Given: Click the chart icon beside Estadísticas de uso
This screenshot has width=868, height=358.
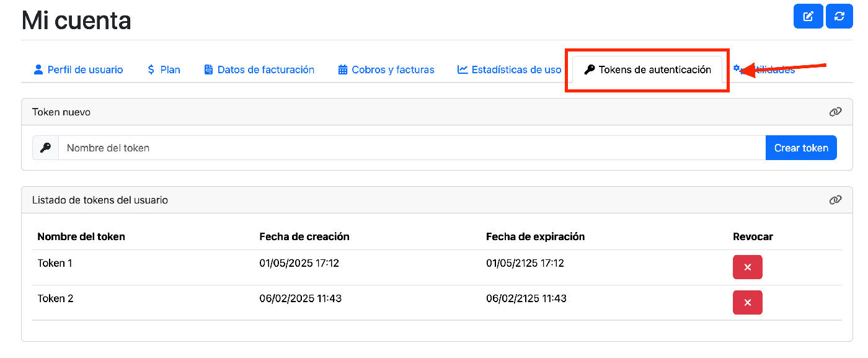Looking at the screenshot, I should (462, 69).
